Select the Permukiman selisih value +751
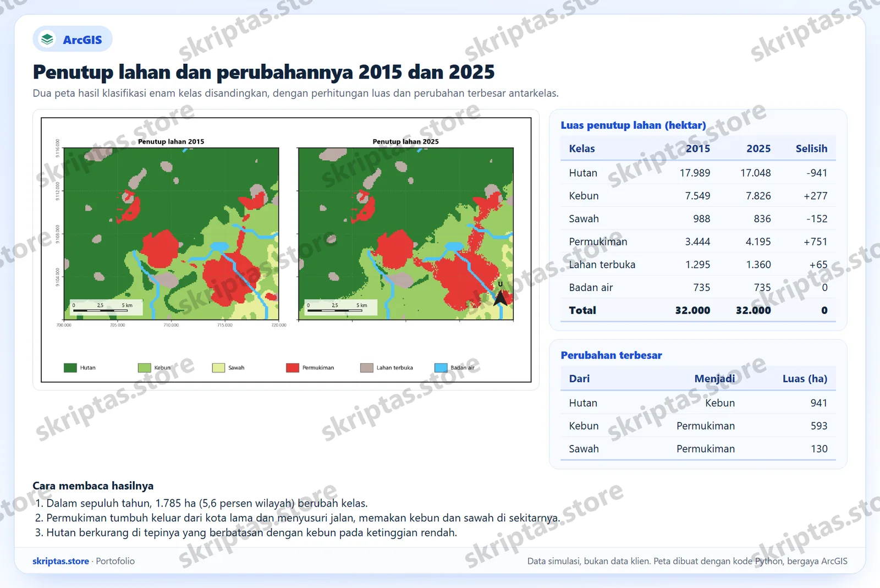Viewport: 880px width, 588px height. point(815,241)
